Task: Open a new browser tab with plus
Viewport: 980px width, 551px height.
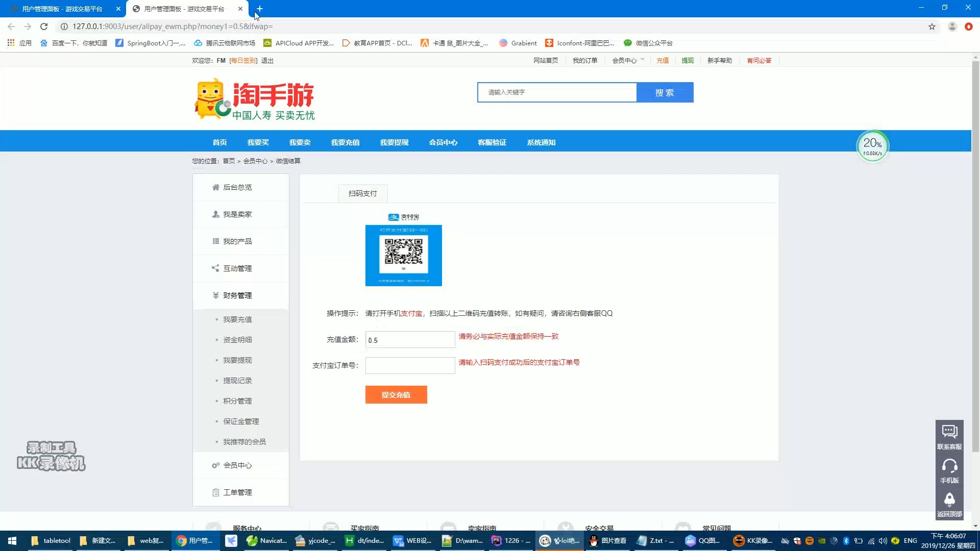Action: tap(259, 9)
